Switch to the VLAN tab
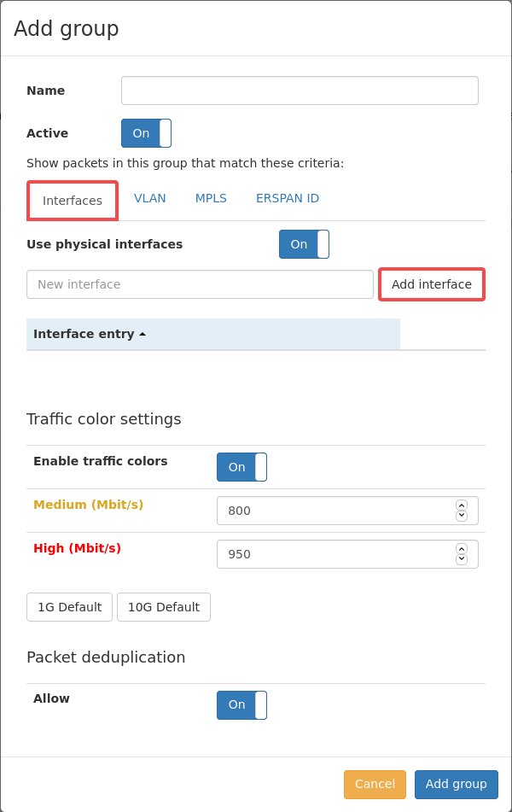Screen dimensions: 512x812 [149, 198]
